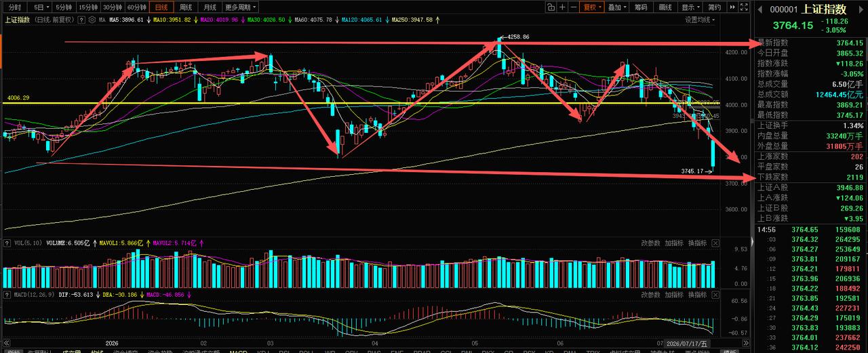868x353 pixels.
Task: Select the 周线 weekly tab
Action: (186, 7)
